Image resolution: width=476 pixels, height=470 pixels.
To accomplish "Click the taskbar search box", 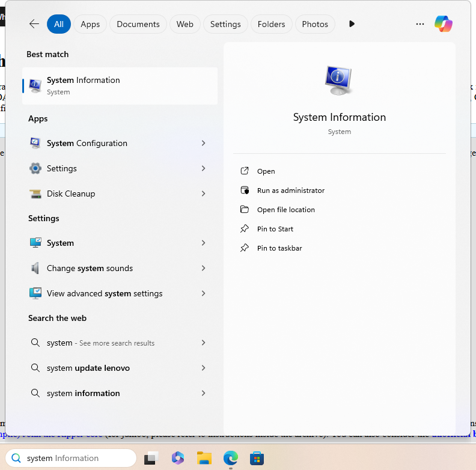I will pyautogui.click(x=71, y=458).
